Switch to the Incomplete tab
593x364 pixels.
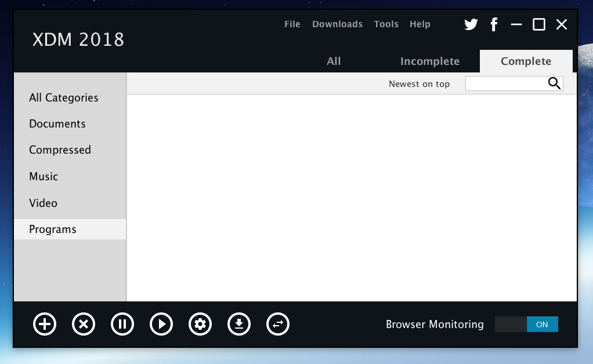point(430,61)
